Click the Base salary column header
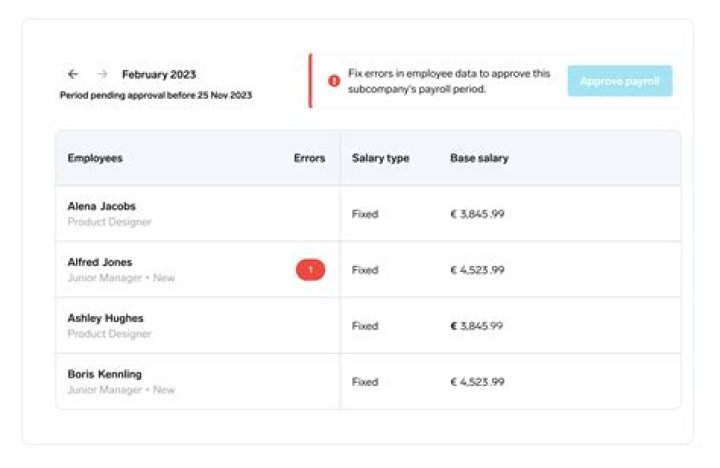720x468 pixels. pos(479,158)
